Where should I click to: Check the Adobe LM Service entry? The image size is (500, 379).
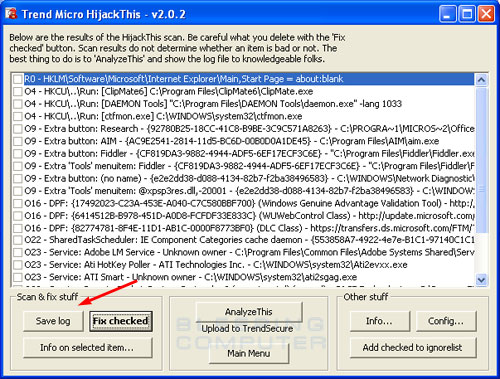click(18, 252)
